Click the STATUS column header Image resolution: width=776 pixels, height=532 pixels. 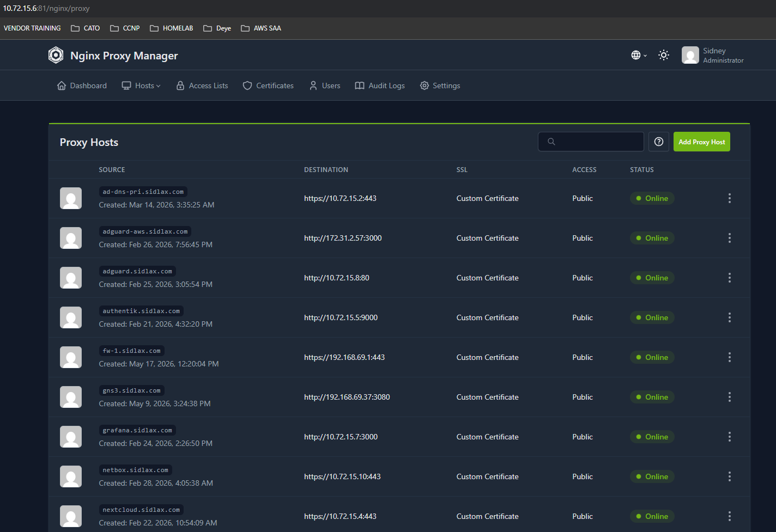tap(642, 170)
